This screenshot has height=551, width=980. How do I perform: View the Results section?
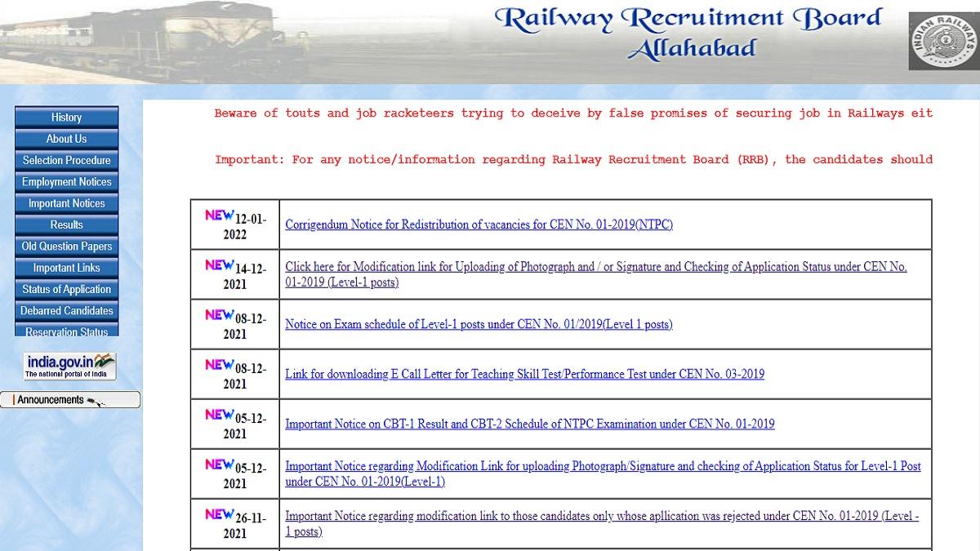click(x=66, y=224)
